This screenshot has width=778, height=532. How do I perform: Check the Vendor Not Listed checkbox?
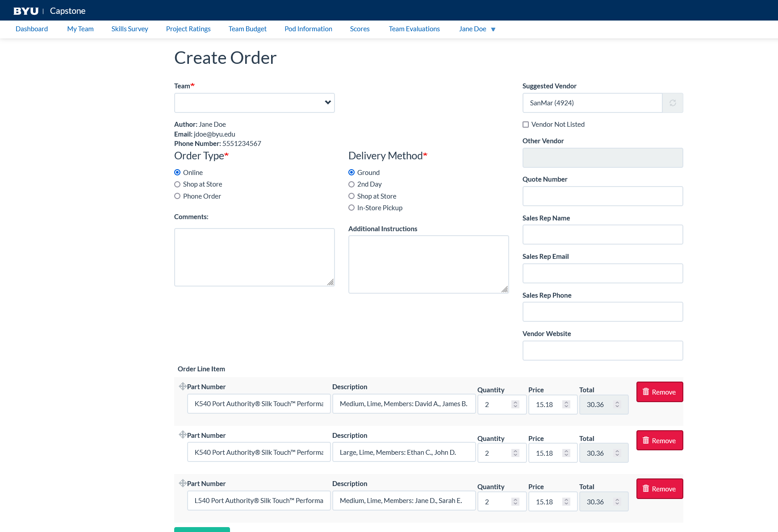tap(526, 125)
